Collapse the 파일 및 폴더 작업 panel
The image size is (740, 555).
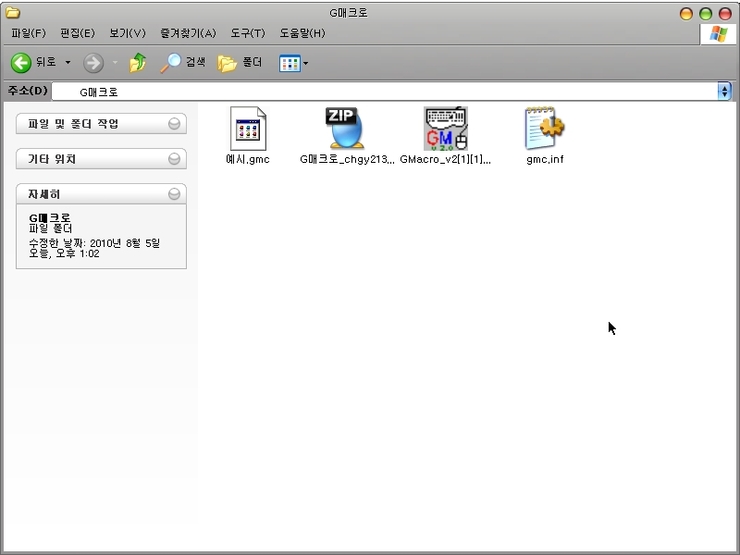174,124
